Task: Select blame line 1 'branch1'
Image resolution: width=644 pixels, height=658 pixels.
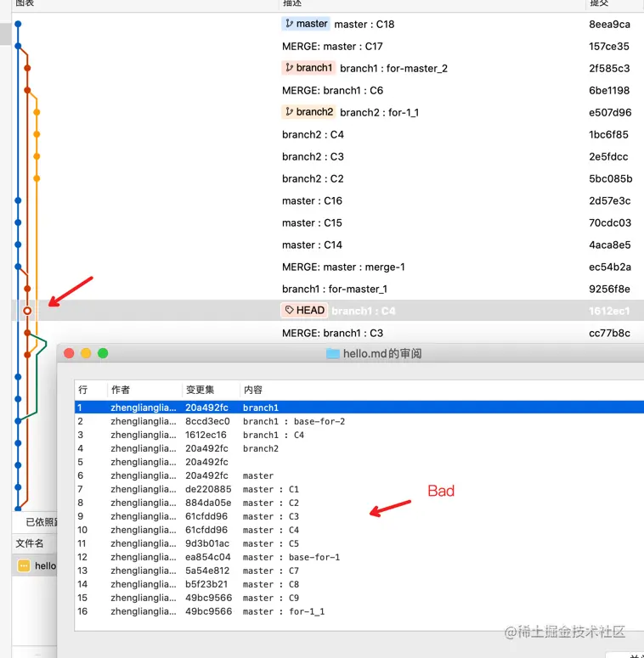Action: tap(359, 408)
